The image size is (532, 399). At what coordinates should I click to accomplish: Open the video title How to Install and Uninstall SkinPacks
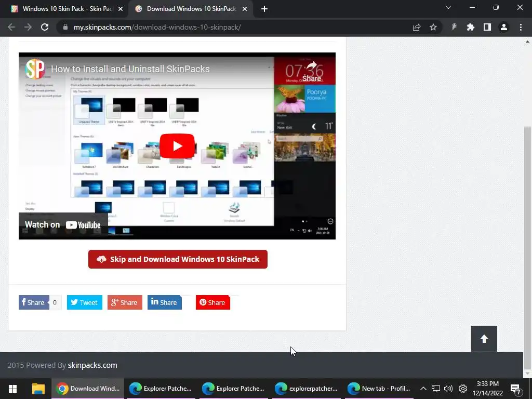130,69
